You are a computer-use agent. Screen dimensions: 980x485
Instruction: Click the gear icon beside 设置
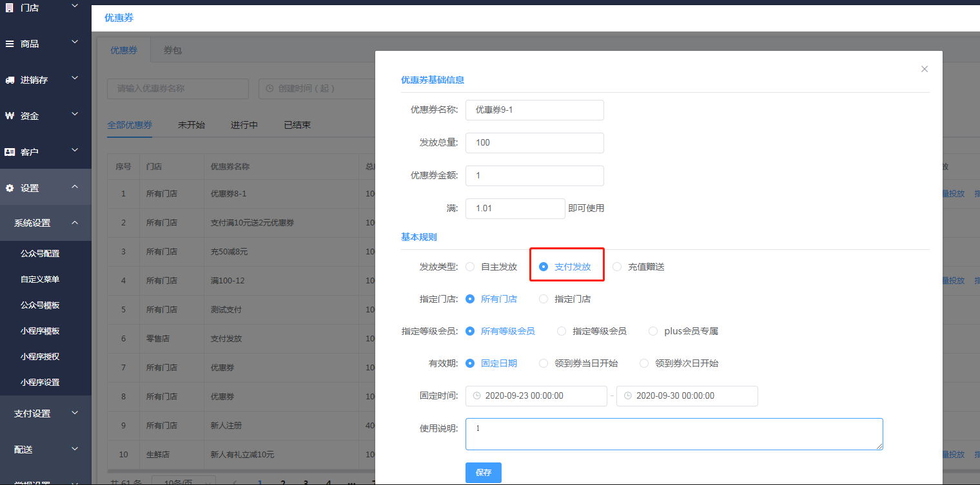point(10,188)
